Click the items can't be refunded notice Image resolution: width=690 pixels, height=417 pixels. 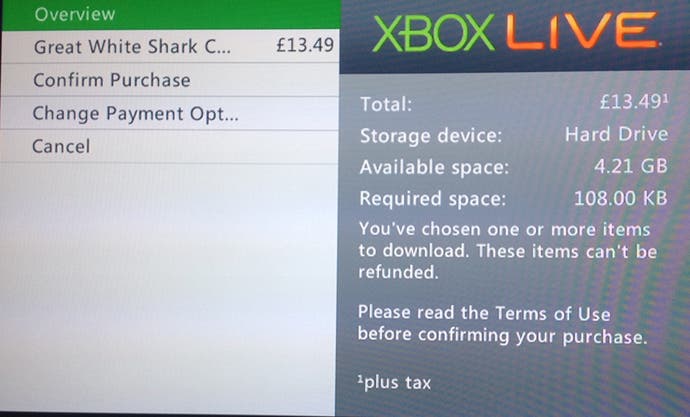507,251
